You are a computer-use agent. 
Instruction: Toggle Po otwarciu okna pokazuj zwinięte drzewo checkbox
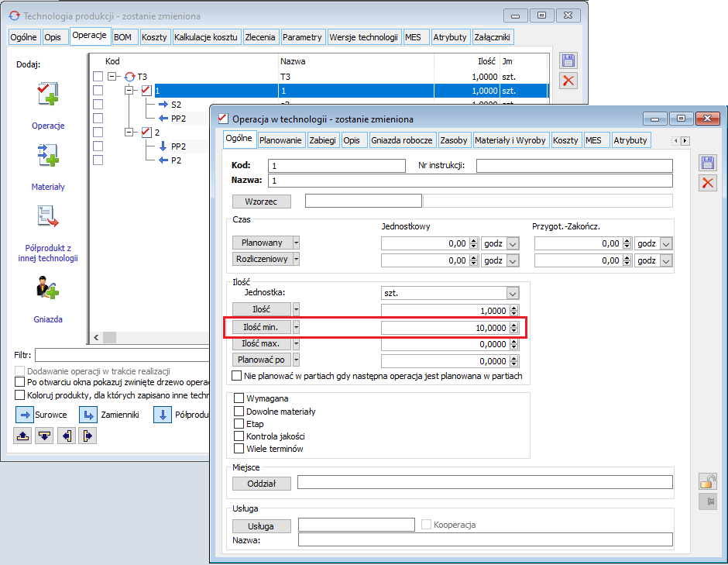[19, 382]
